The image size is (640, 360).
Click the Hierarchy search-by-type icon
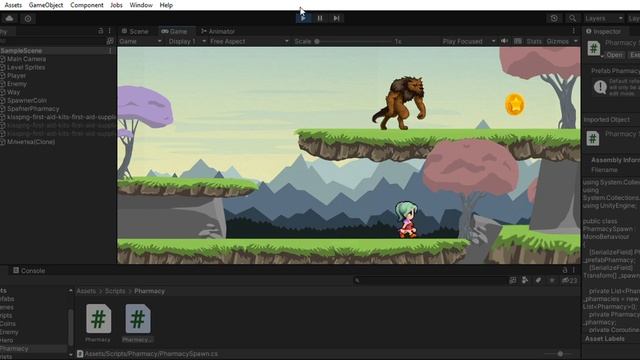[x=109, y=41]
